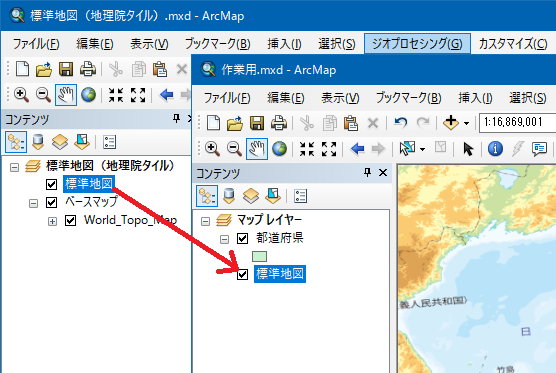Open ジオプロセシング(G) menu in back window
Viewport: 556px width, 373px height.
tap(417, 44)
